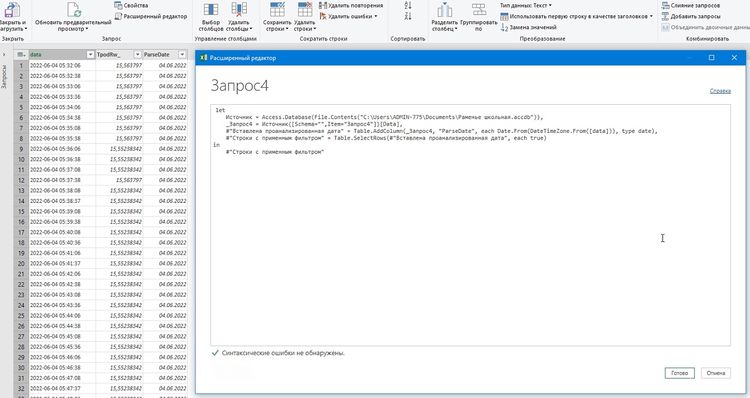Expand the Запросы side pane
This screenshot has height=398, width=750.
tap(4, 55)
